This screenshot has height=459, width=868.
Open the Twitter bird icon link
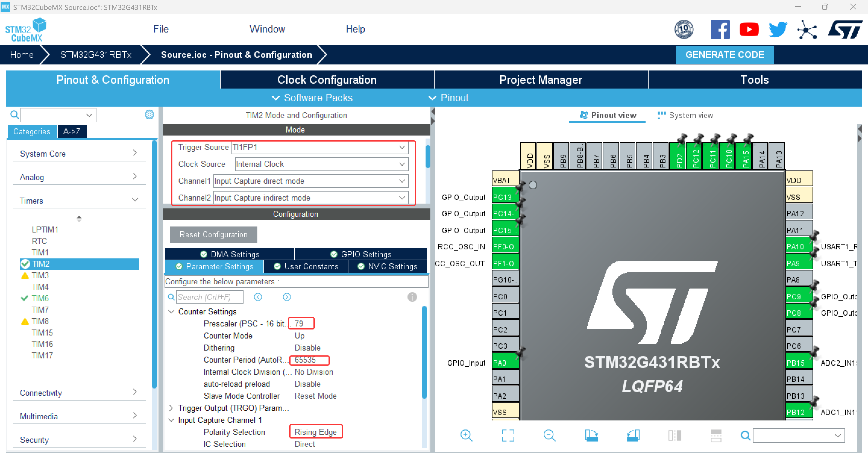pos(778,29)
